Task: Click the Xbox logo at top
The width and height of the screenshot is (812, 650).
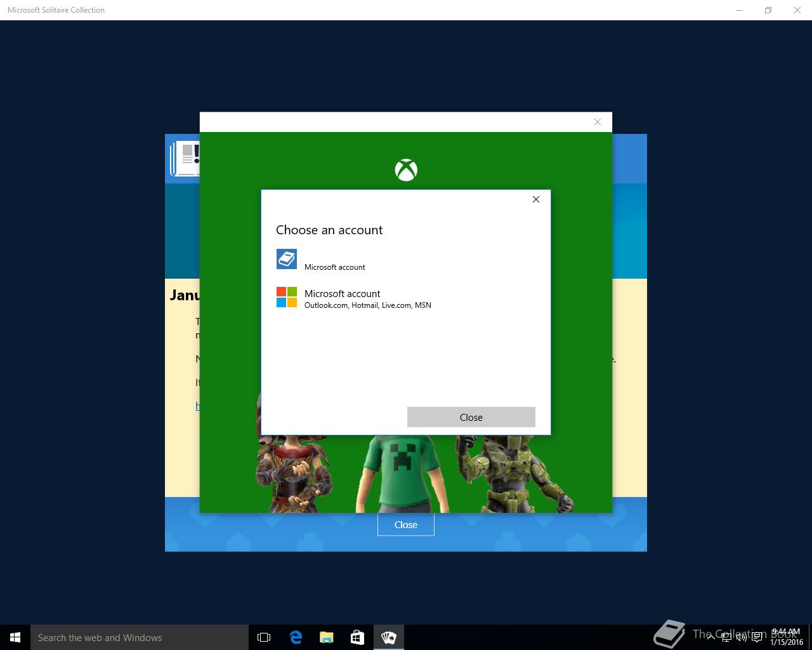Action: pyautogui.click(x=406, y=170)
